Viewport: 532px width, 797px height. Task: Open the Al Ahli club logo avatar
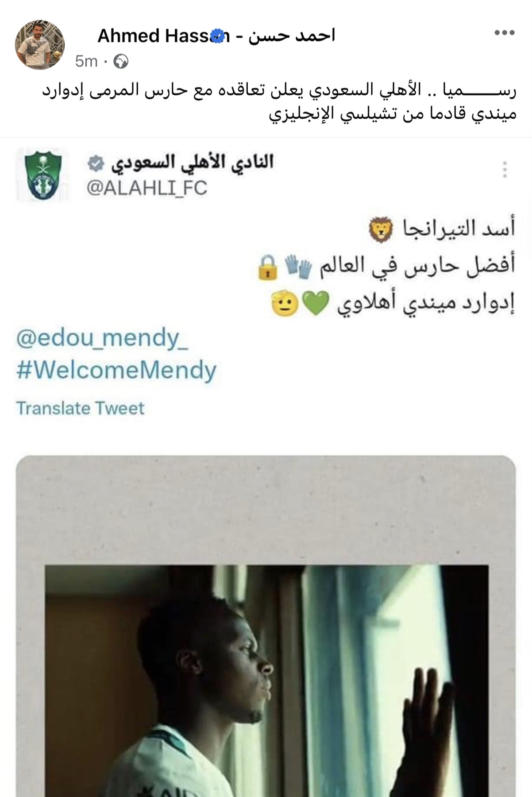[43, 175]
